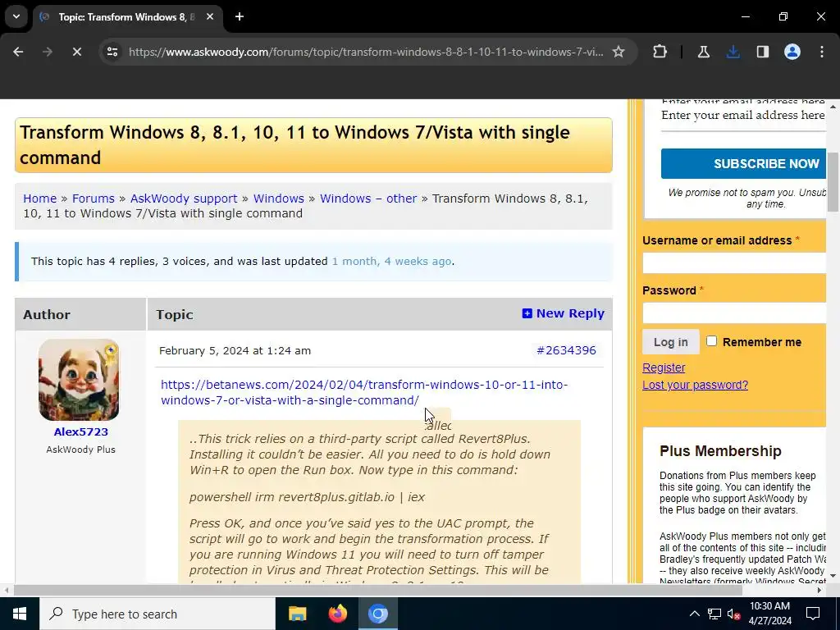Show the Downloads icon panel
The height and width of the screenshot is (630, 840).
(733, 52)
